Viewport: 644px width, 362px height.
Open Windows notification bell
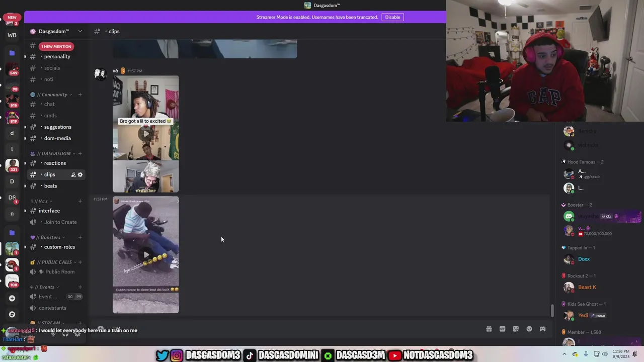coord(635,354)
